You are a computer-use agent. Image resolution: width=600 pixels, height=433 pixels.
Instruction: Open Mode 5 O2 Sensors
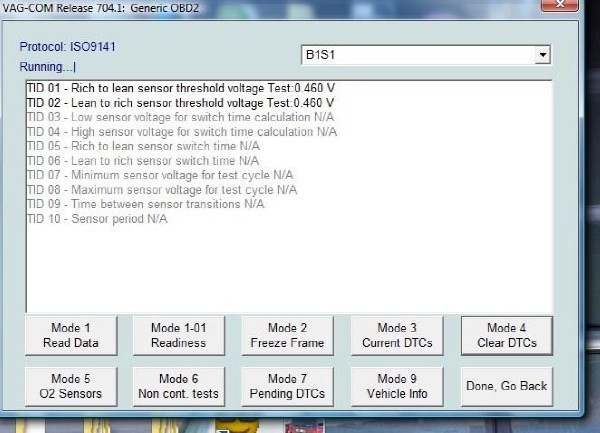(71, 386)
